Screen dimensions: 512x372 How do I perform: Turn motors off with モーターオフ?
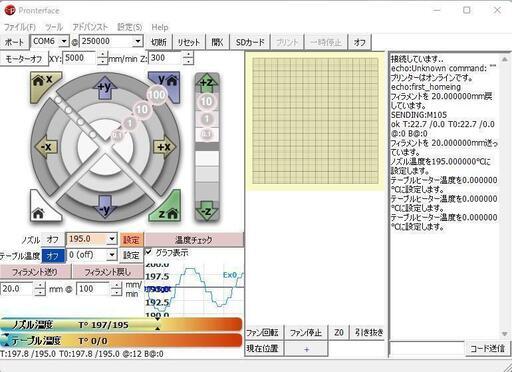24,59
